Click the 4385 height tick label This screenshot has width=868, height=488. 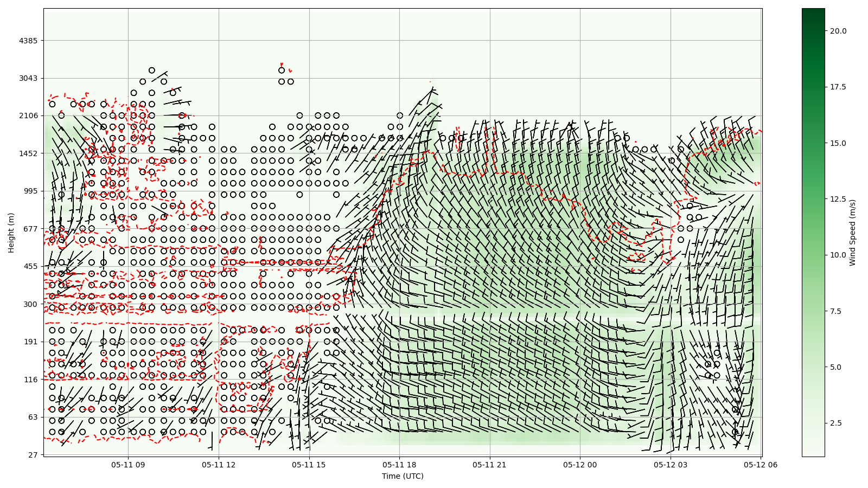28,41
